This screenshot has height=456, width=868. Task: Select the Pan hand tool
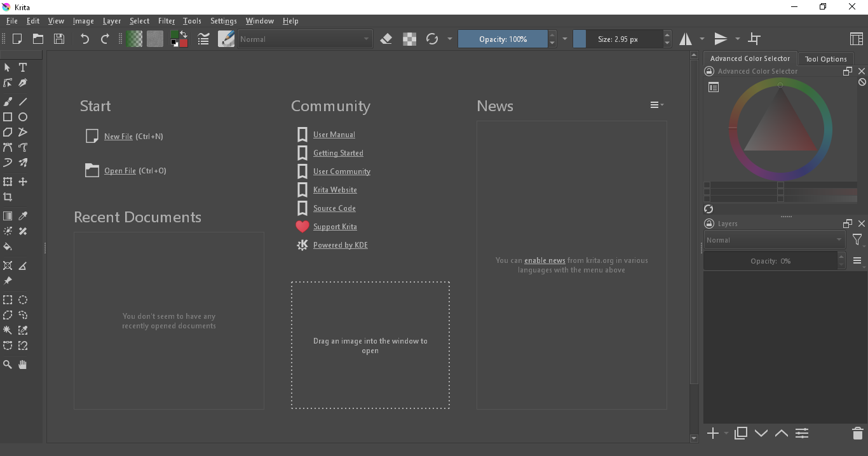(x=23, y=365)
